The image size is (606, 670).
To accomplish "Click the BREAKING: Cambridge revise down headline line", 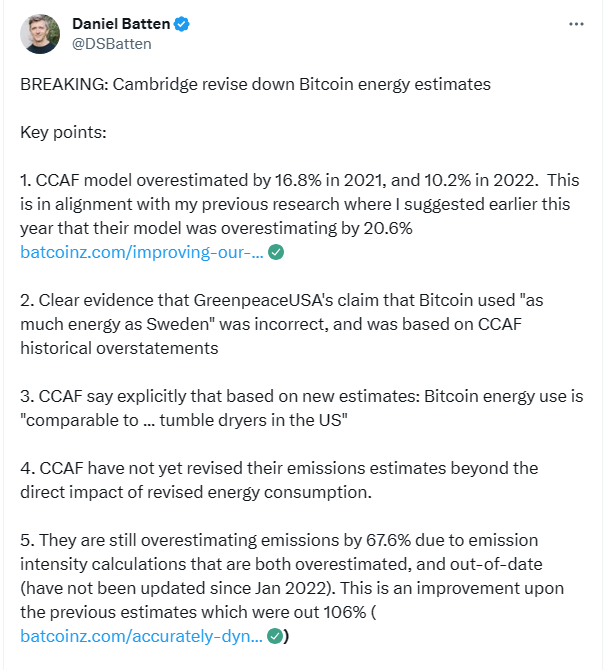I will (x=256, y=84).
